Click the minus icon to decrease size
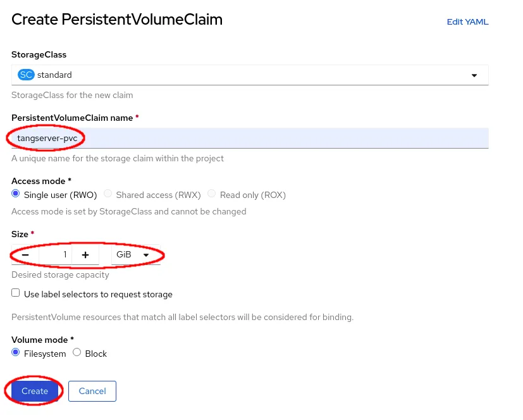Viewport: 523px width, 420px height. (x=25, y=254)
